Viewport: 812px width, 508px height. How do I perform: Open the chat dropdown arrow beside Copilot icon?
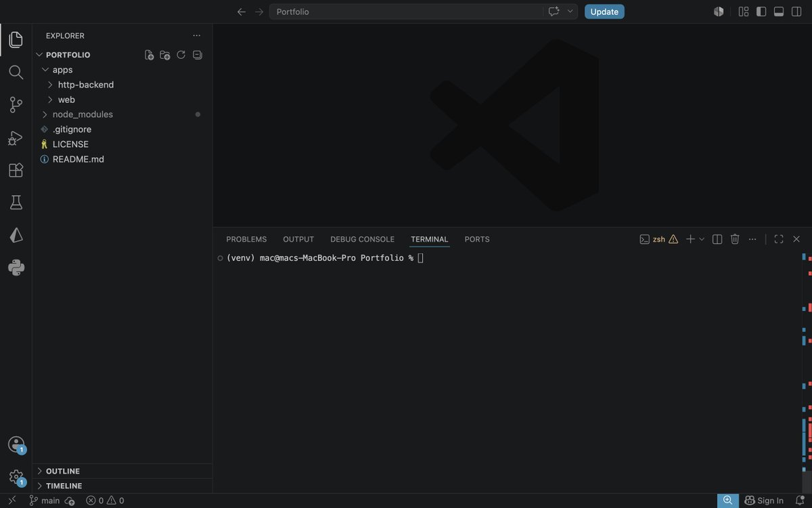[x=570, y=12]
